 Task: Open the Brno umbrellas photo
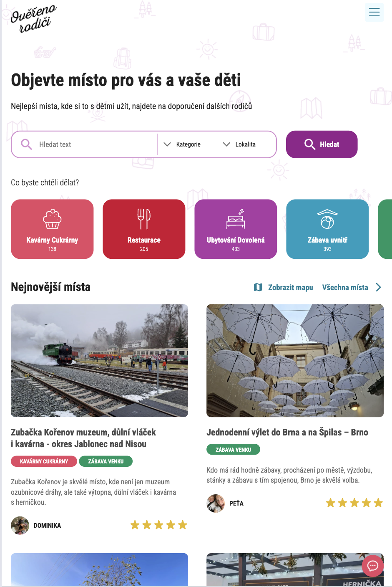[x=295, y=361]
